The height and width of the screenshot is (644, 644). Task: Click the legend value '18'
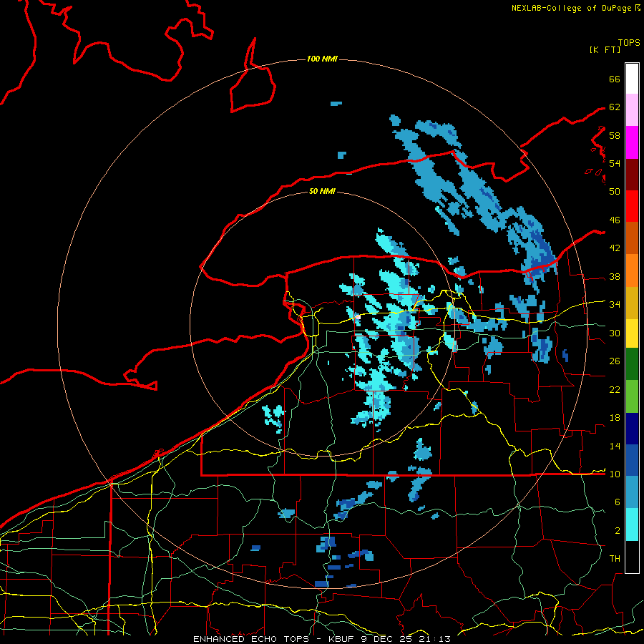coord(615,418)
